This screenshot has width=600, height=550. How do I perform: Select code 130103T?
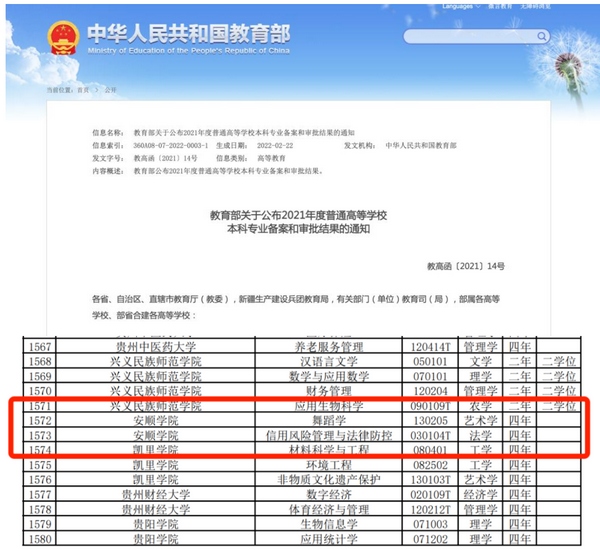pyautogui.click(x=430, y=480)
